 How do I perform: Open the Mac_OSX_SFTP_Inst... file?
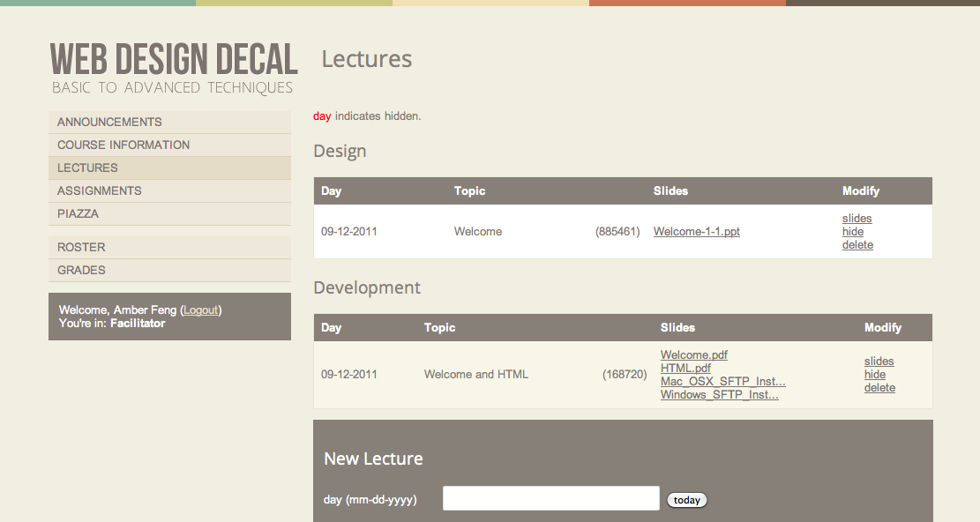click(723, 381)
